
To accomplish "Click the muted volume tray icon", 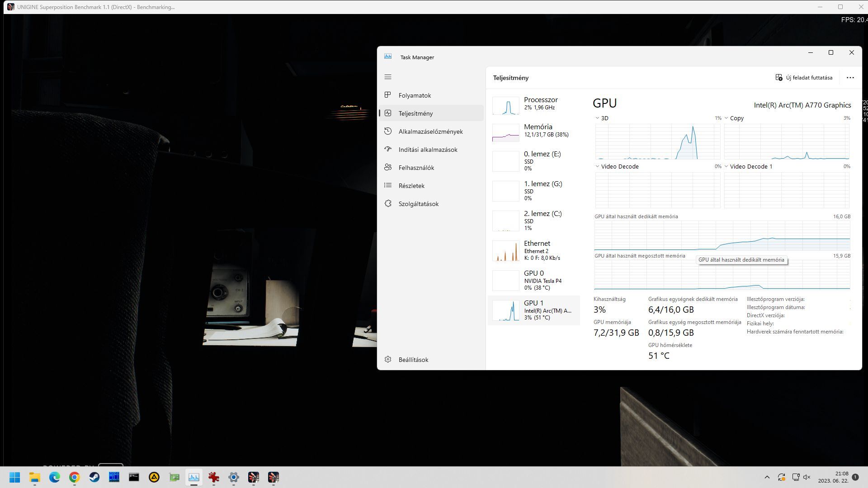I will click(807, 477).
